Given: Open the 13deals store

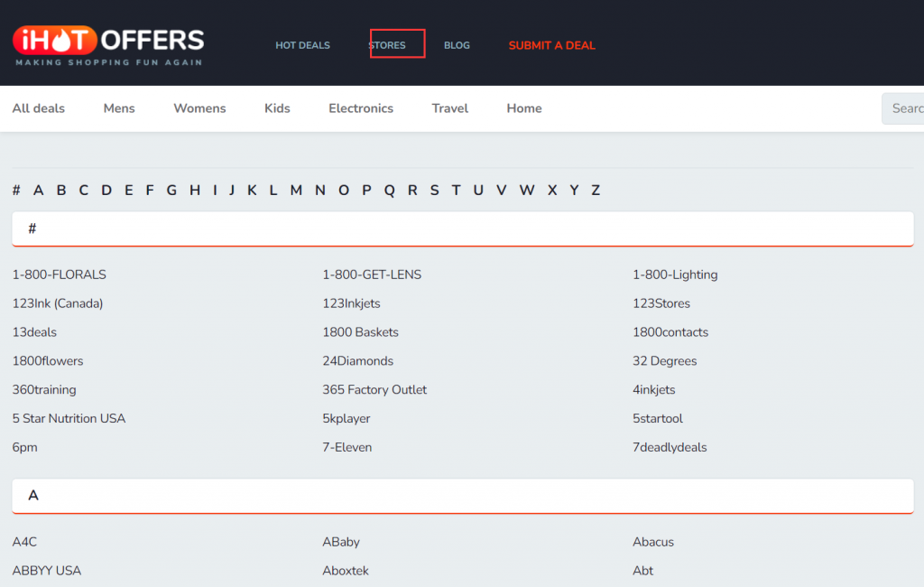Looking at the screenshot, I should [x=34, y=332].
